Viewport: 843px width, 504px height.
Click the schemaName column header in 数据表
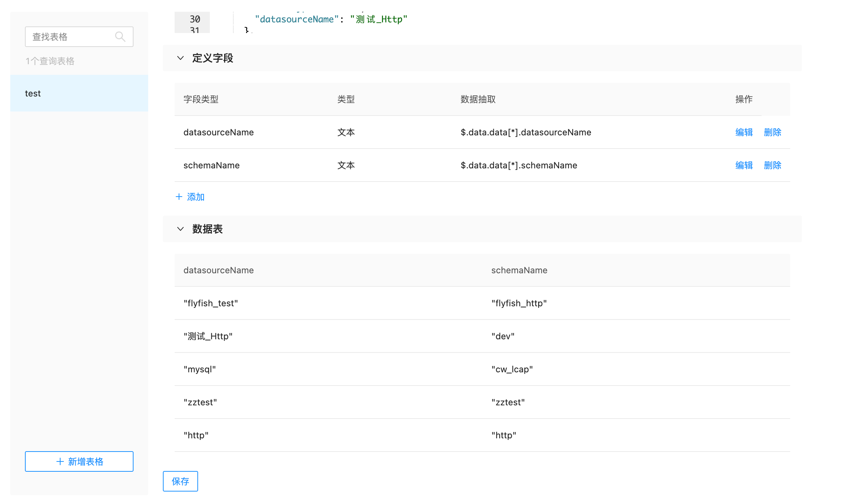(x=519, y=270)
